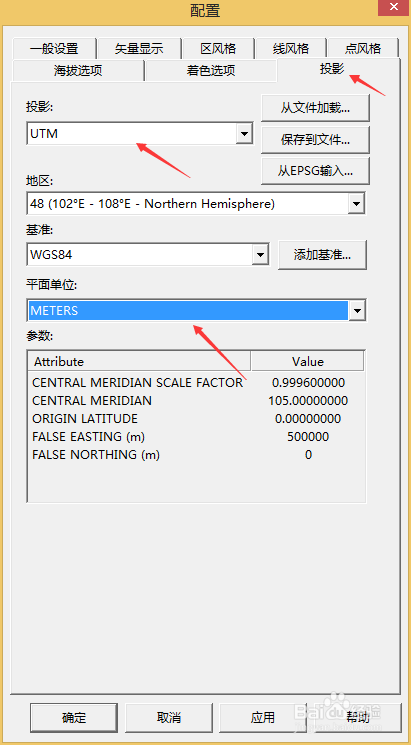This screenshot has height=745, width=411.
Task: Open the 矢量显示 tab
Action: (x=139, y=48)
